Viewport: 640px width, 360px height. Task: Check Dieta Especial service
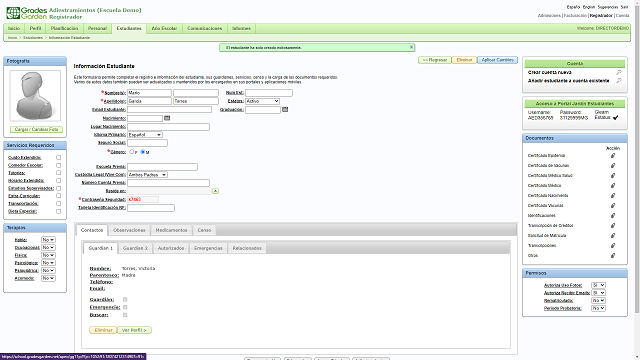tap(58, 211)
